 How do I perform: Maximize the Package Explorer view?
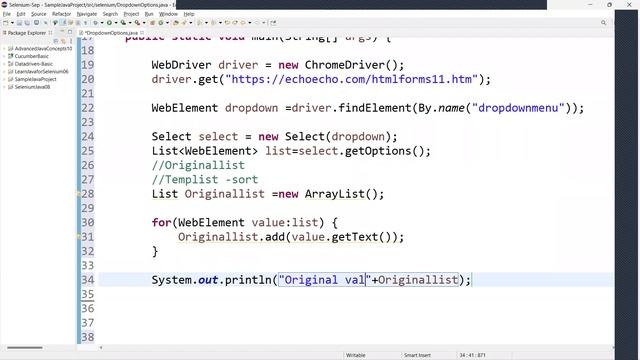[70, 32]
